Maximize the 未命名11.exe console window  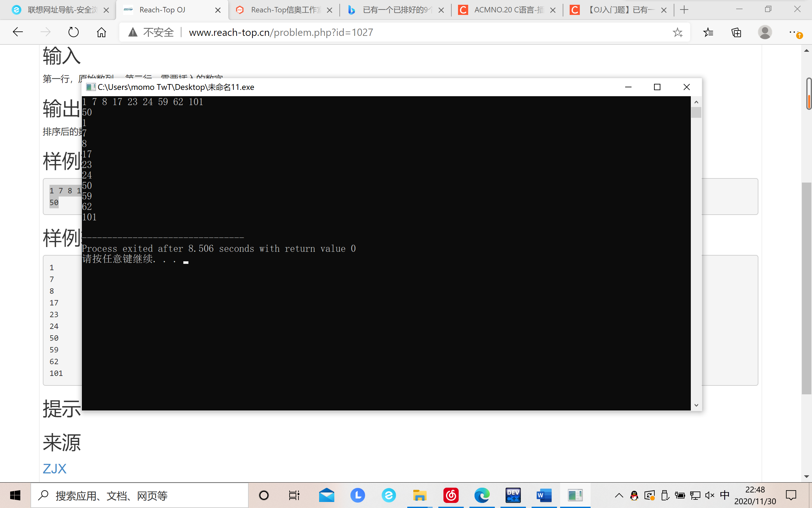click(657, 87)
